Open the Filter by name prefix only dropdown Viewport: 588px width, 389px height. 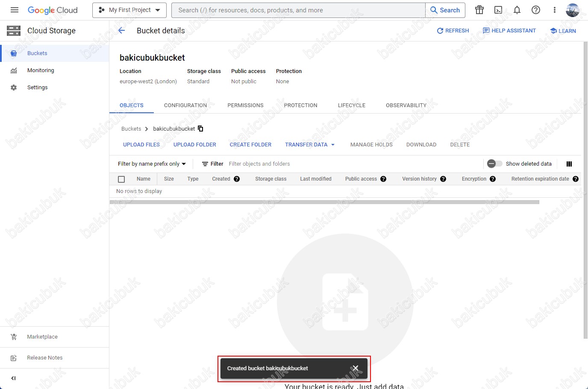tap(152, 164)
